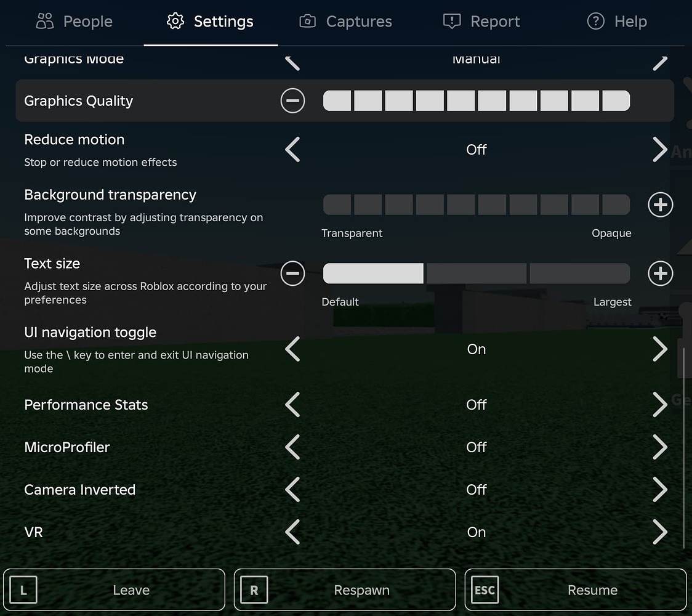This screenshot has height=616, width=692.
Task: Click right arrow for Performance Stats
Action: (660, 405)
